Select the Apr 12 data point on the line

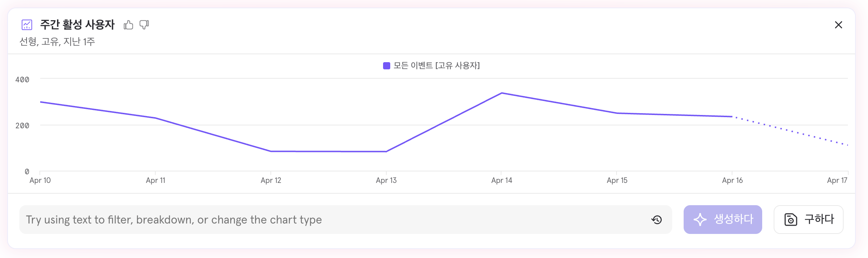[x=271, y=151]
